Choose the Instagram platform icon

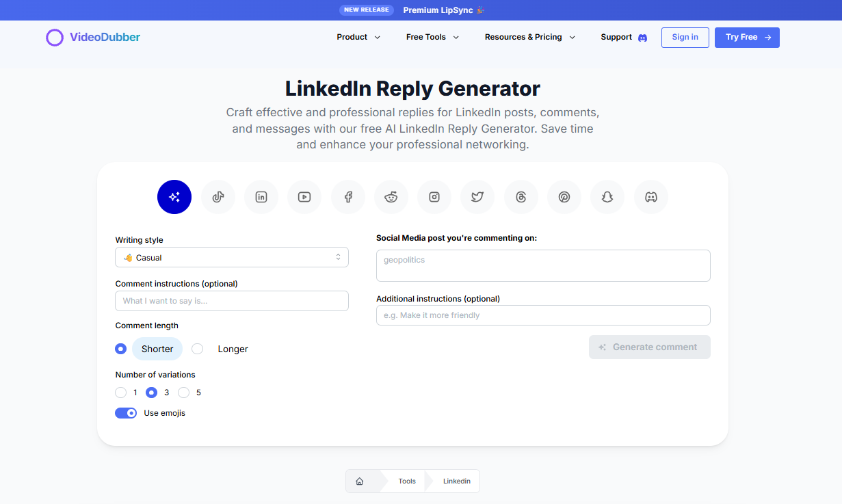434,197
